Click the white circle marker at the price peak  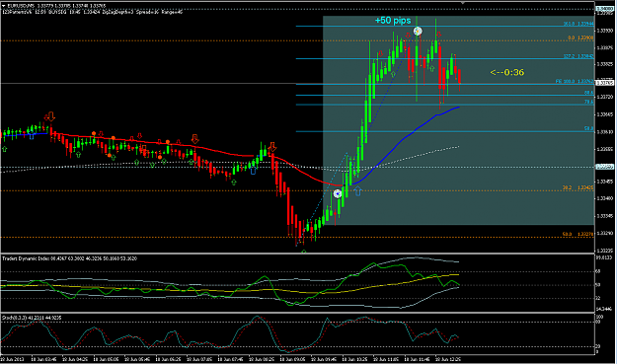pyautogui.click(x=418, y=31)
